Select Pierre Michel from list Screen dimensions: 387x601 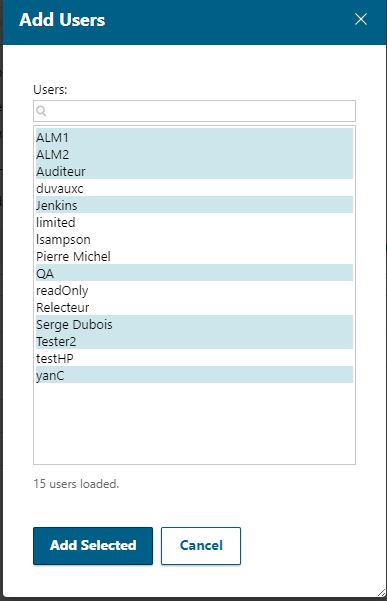pyautogui.click(x=194, y=256)
